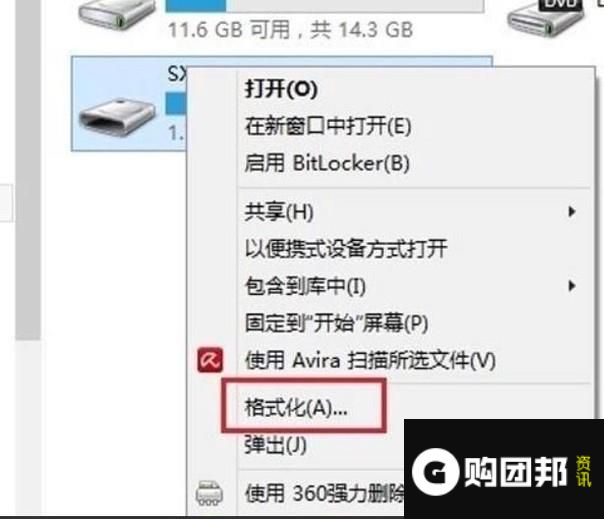Select the SX removable drive icon
604x519 pixels.
[116, 118]
